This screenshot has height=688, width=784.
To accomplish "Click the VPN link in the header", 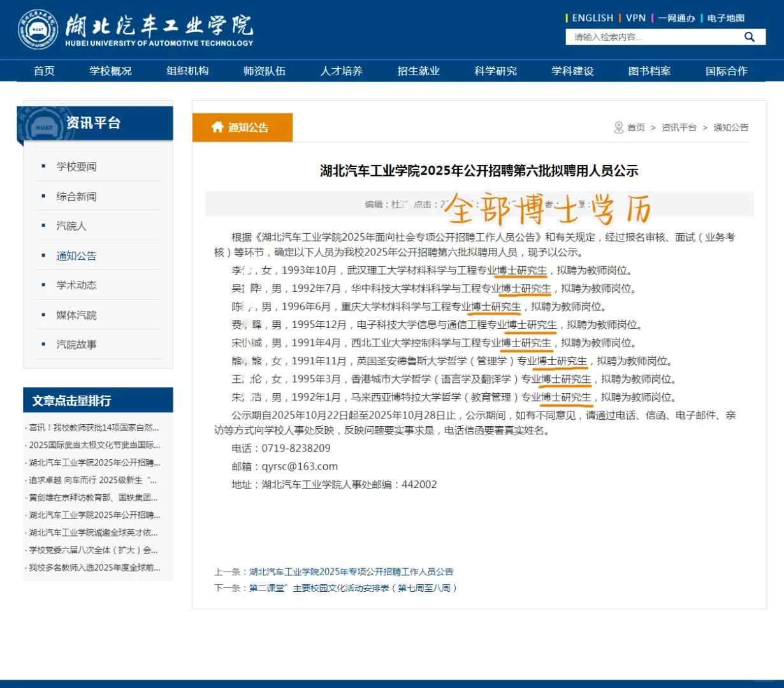I will click(x=636, y=18).
